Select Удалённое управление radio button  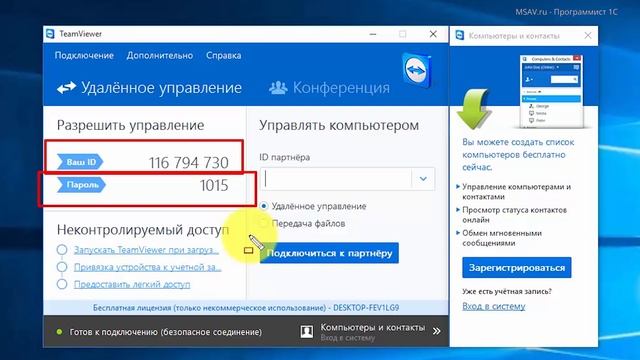[264, 206]
